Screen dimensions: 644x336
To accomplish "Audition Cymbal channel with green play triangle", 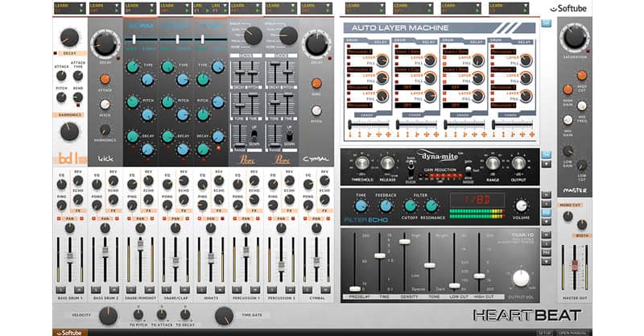I will point(328,11).
